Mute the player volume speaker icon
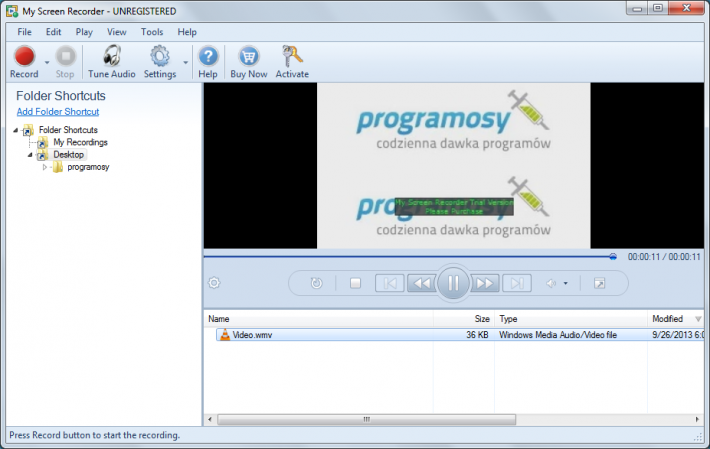710x449 pixels. (551, 283)
